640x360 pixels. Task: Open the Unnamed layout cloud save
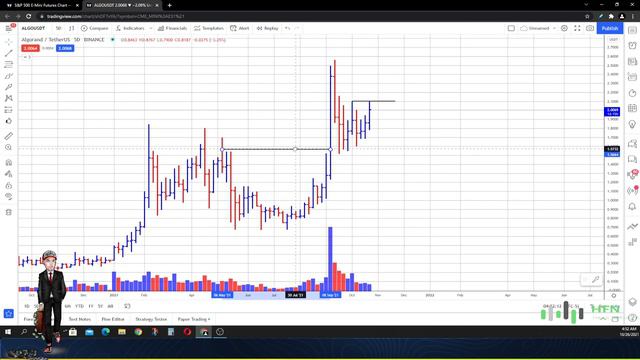coord(535,28)
